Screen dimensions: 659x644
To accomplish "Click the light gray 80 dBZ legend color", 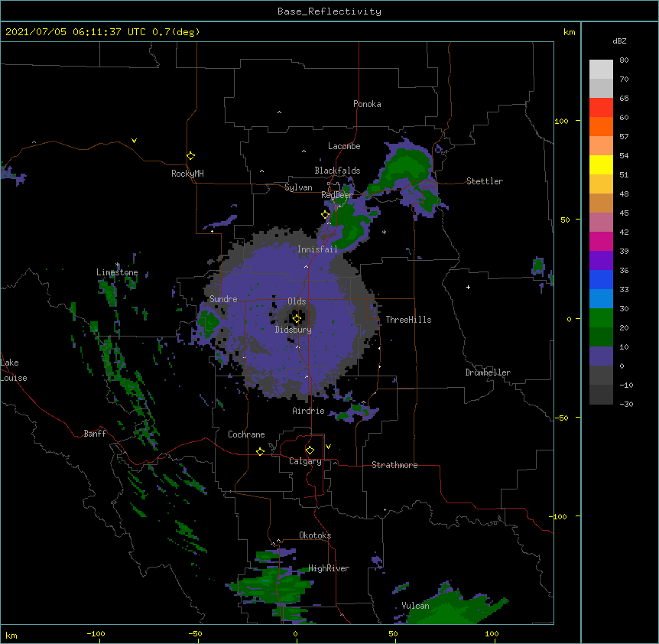I will click(601, 70).
